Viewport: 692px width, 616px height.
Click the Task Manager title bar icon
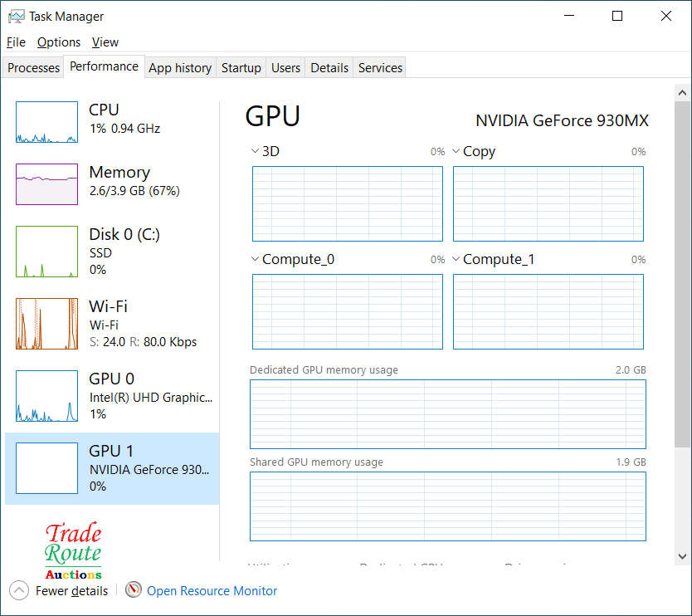(x=16, y=17)
